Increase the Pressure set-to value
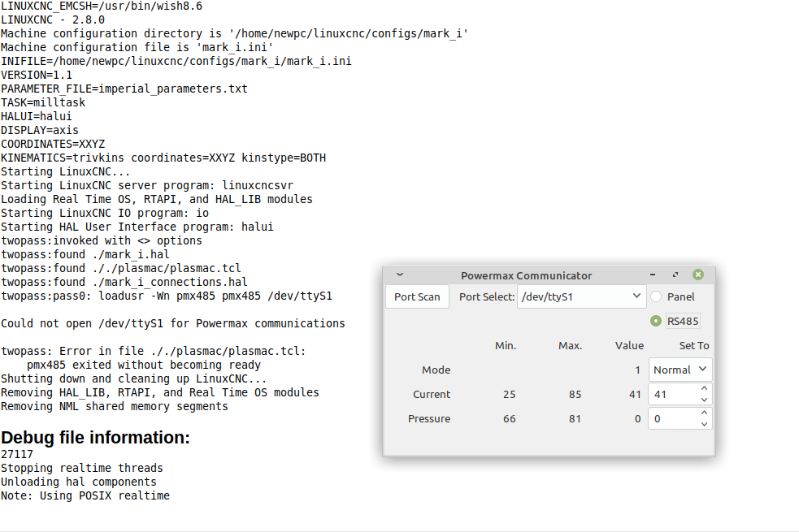 (x=704, y=413)
